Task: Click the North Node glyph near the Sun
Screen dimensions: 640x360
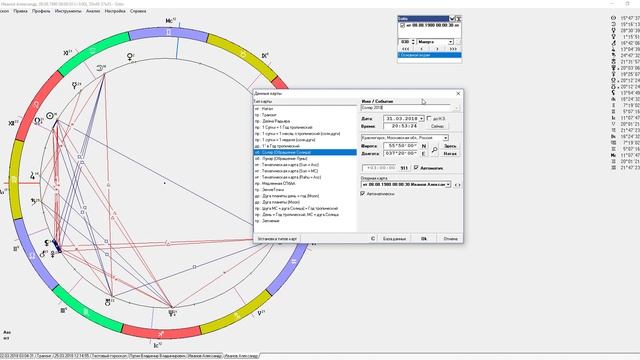Action: 38,121
